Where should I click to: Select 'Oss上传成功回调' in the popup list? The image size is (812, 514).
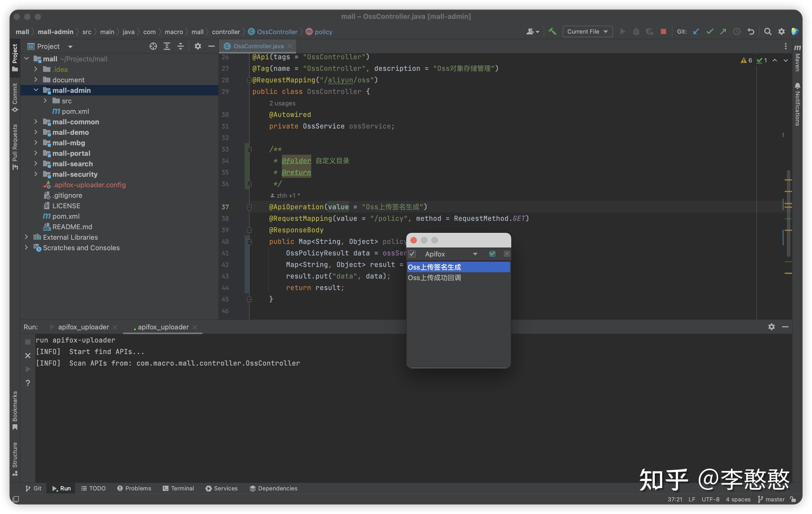[x=458, y=277]
